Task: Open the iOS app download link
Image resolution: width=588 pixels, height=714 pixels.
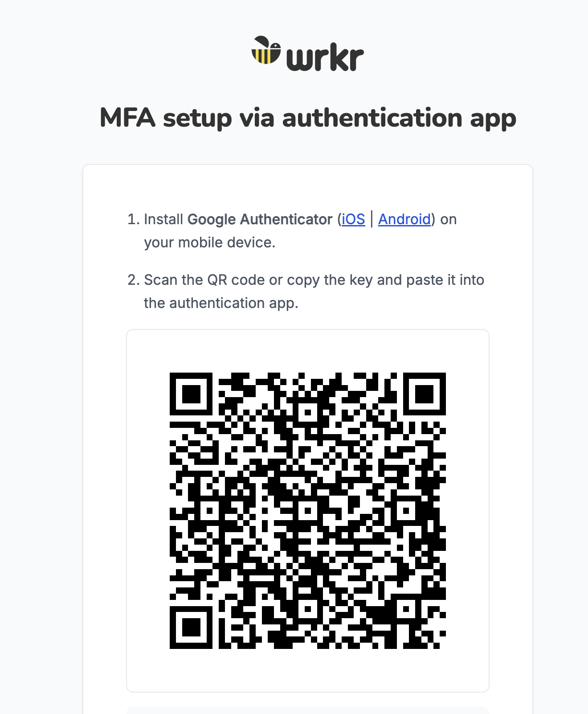Action: (353, 219)
